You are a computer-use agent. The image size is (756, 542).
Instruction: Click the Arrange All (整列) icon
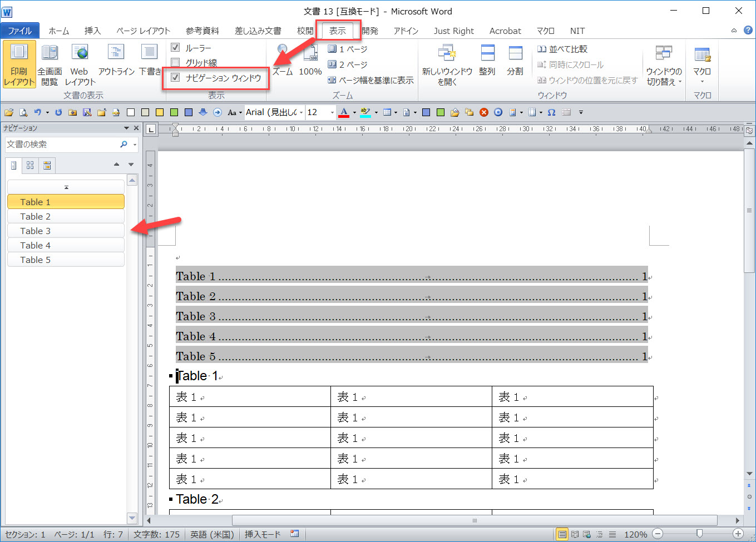487,60
